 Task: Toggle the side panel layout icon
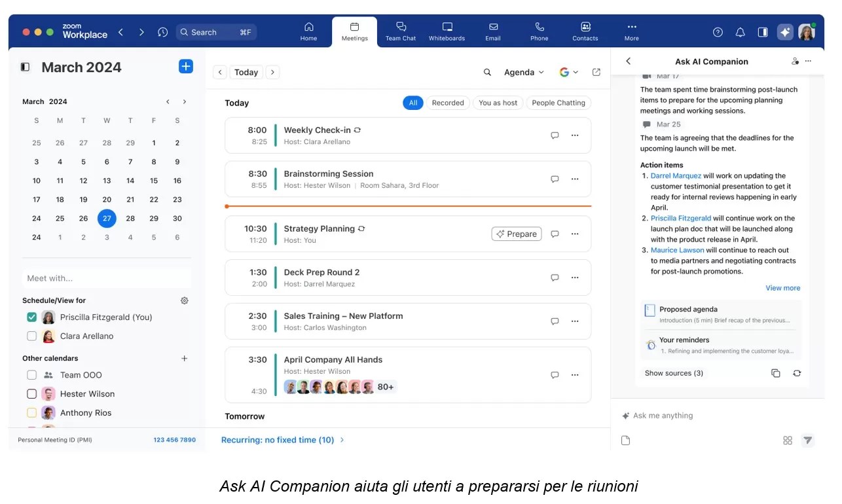click(763, 32)
